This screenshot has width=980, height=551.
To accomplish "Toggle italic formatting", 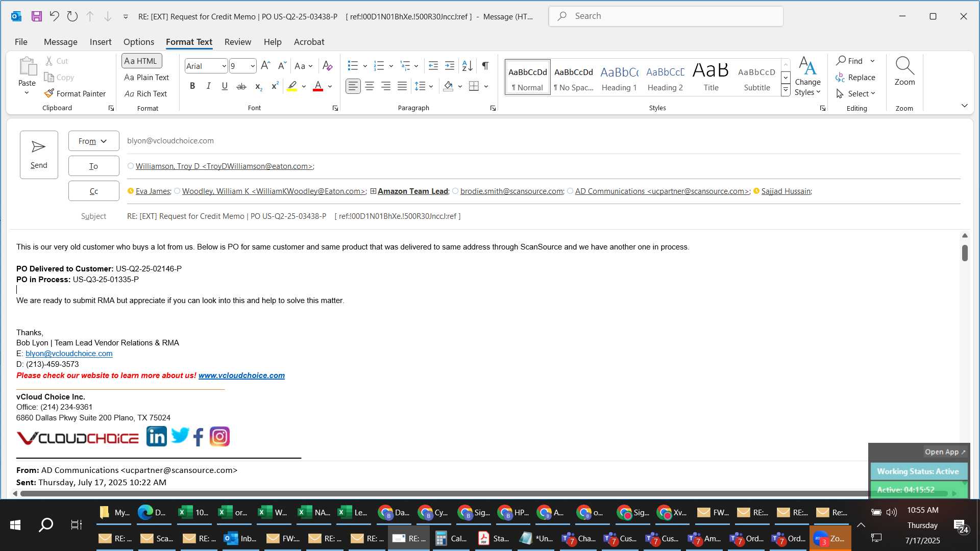I will [208, 86].
